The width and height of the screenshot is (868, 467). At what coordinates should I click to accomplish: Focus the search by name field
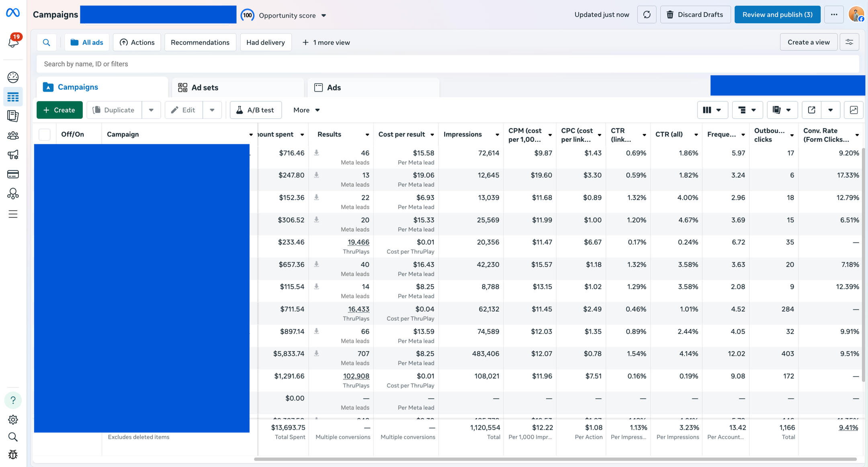point(448,64)
